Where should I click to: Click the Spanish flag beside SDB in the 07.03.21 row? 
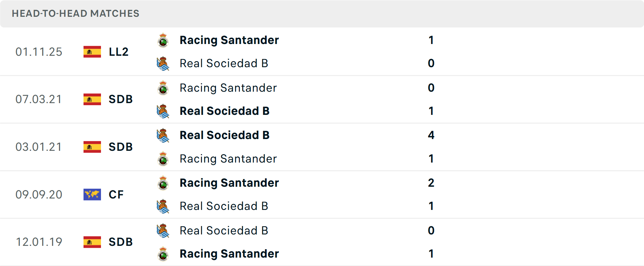point(92,99)
